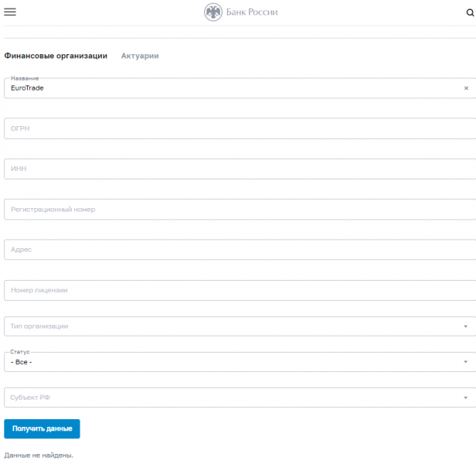The height and width of the screenshot is (464, 476).
Task: Select the Данные не найдены message
Action: pyautogui.click(x=39, y=455)
